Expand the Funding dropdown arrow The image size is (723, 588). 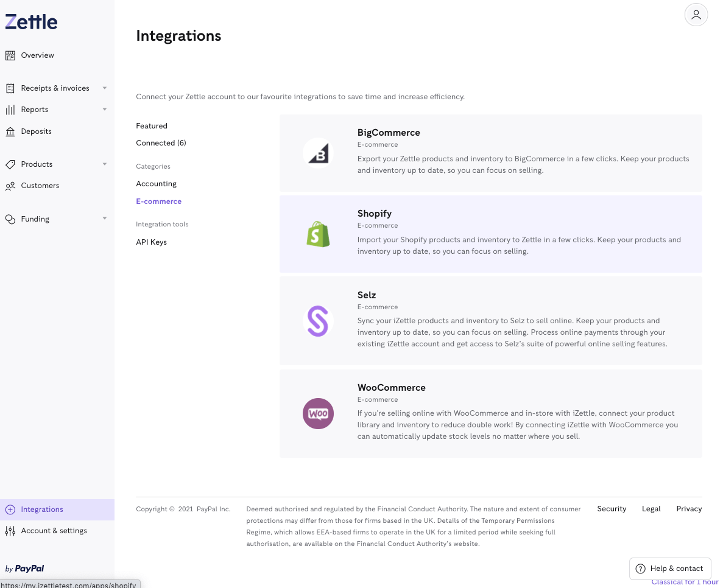tap(104, 219)
